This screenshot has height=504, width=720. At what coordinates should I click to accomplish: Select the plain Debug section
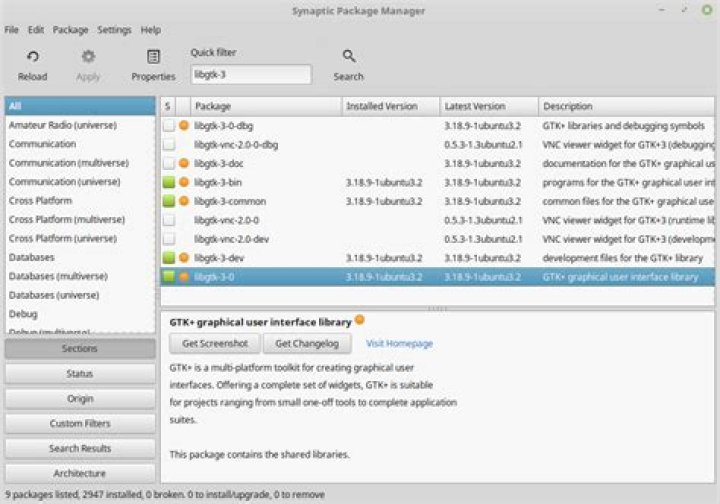(x=80, y=314)
